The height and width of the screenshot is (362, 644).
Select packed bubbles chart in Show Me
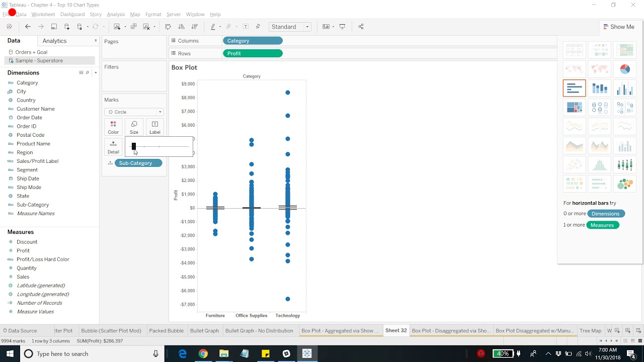pyautogui.click(x=625, y=184)
